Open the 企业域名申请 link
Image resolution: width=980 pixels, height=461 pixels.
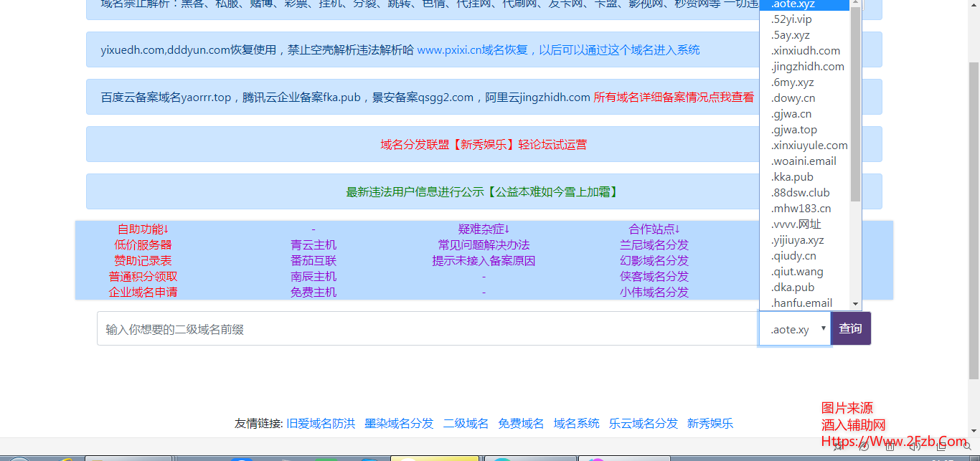(x=143, y=293)
